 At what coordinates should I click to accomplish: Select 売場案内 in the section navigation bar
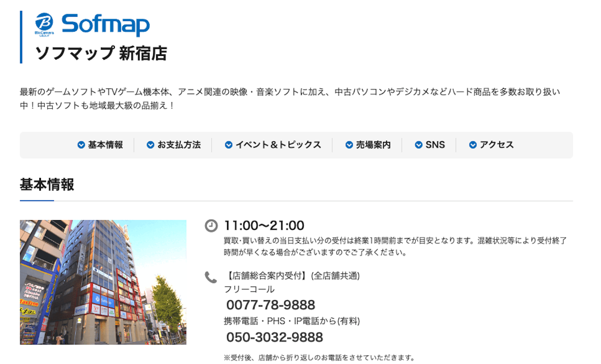click(x=372, y=145)
